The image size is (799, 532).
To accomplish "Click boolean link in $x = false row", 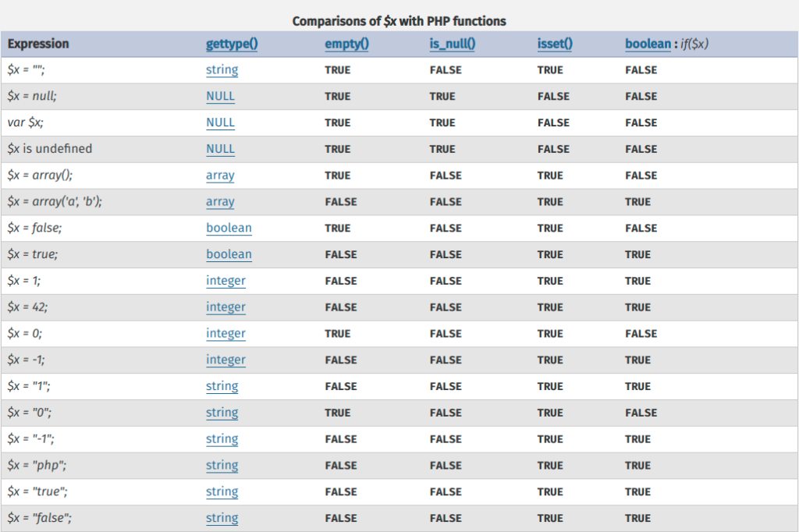I will [x=229, y=228].
